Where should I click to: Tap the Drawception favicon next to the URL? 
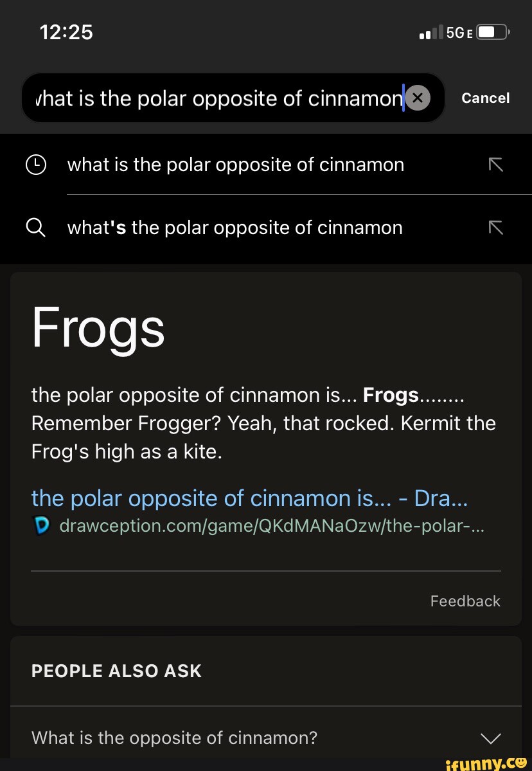[x=41, y=525]
